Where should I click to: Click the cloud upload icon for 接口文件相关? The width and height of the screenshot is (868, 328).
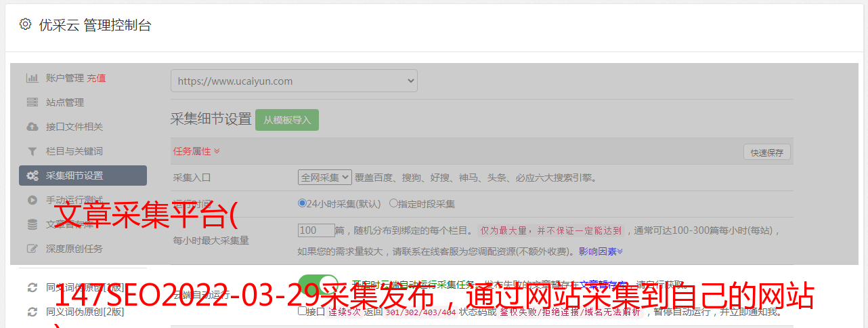[x=32, y=127]
